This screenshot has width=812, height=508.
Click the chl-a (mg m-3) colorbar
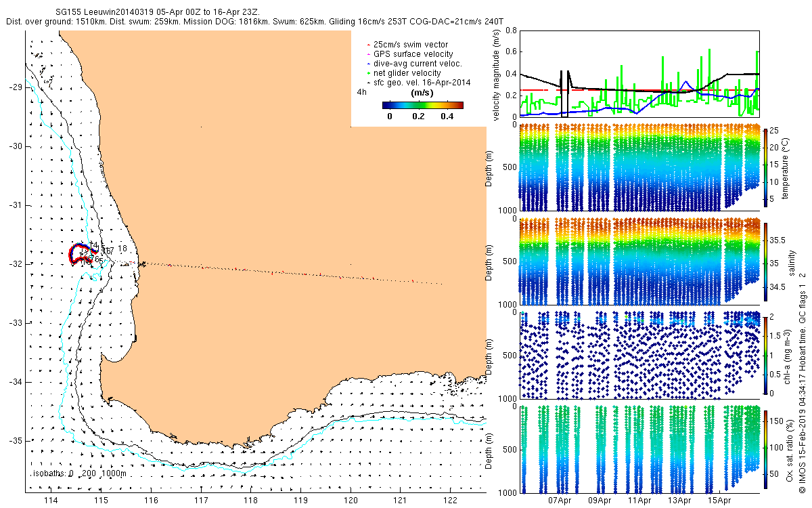[x=765, y=355]
